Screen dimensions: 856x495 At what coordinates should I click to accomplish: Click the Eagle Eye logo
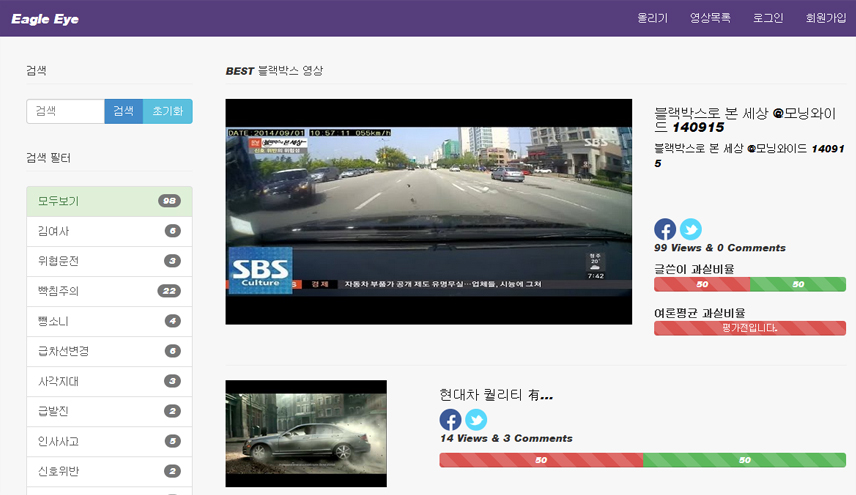45,19
